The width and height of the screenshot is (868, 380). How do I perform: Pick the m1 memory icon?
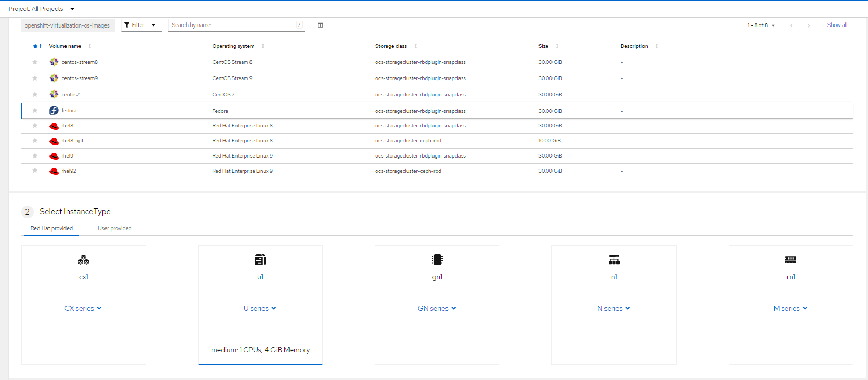[791, 259]
